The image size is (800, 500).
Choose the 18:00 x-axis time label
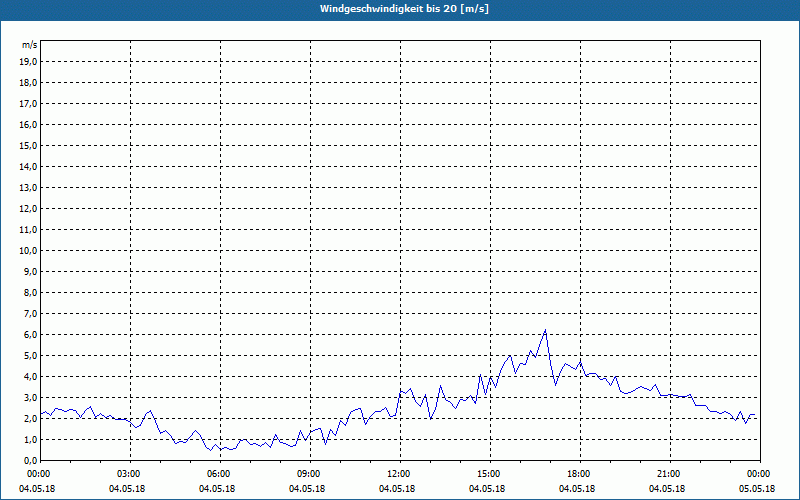[x=577, y=474]
